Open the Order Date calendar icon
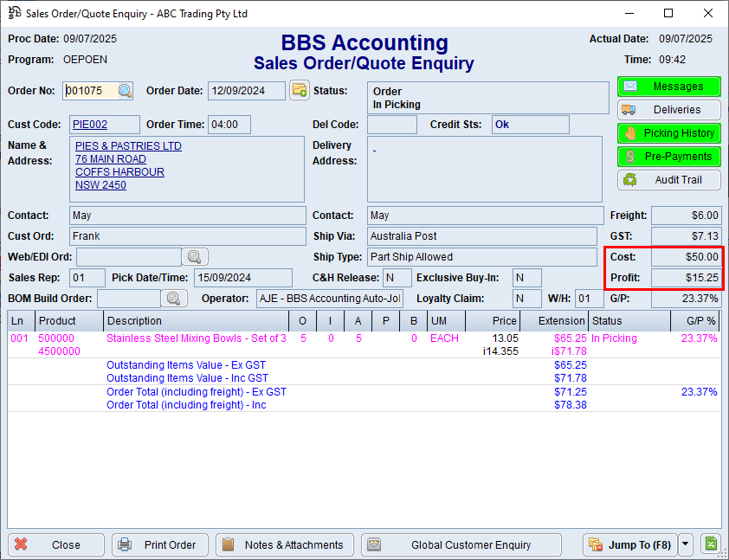 [300, 90]
